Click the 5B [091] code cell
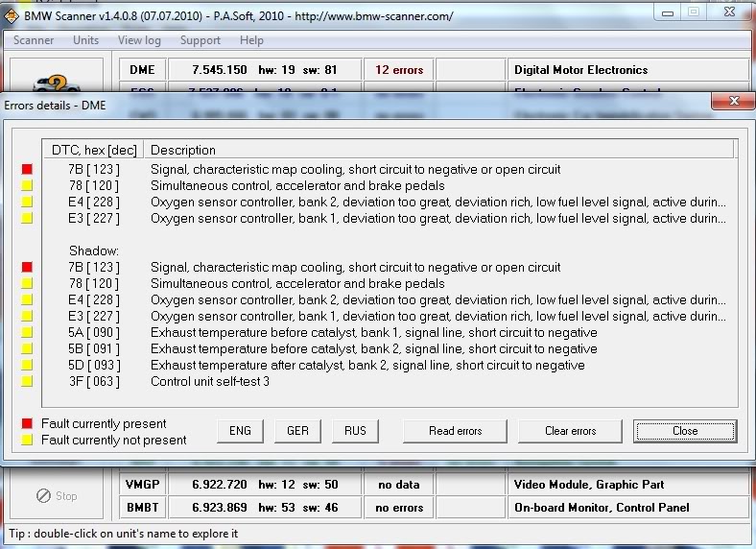 pyautogui.click(x=93, y=348)
